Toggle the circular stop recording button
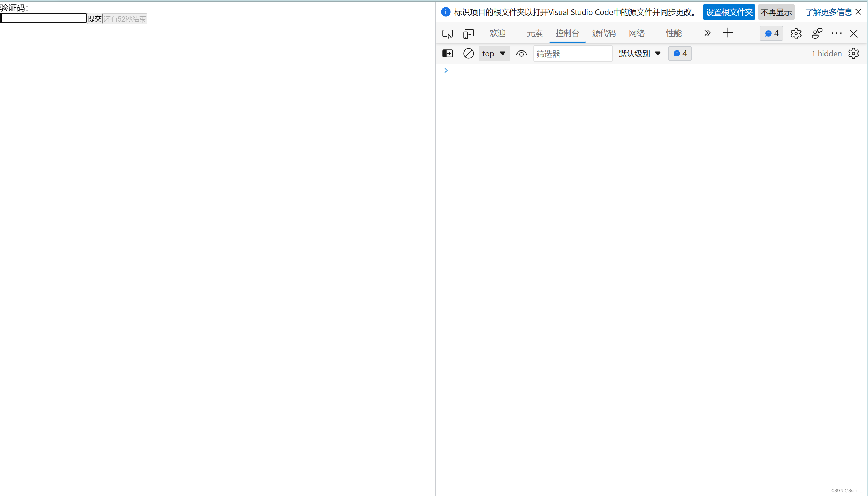Image resolution: width=868 pixels, height=496 pixels. [x=468, y=54]
